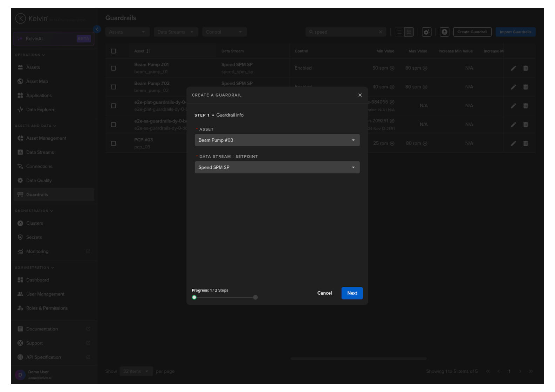Image resolution: width=555 pixels, height=392 pixels.
Task: Tick the checkbox for Beam Pump #01
Action: 114,68
